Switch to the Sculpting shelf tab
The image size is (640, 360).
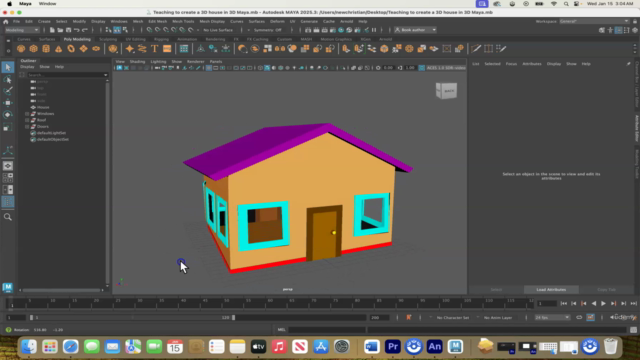[x=108, y=39]
